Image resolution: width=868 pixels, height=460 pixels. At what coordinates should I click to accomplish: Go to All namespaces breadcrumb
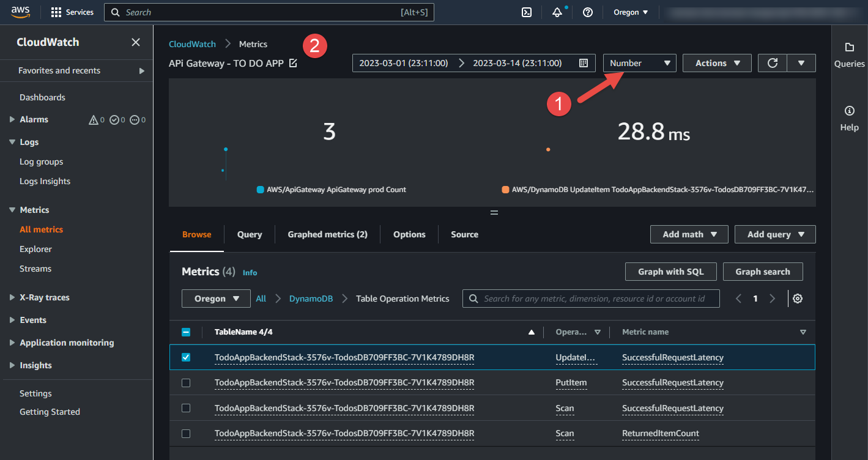[x=261, y=299]
